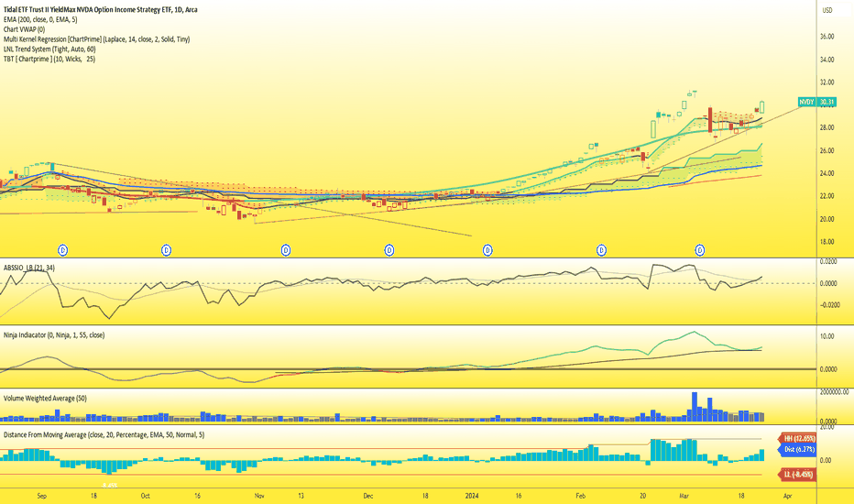854x504 pixels.
Task: Click the tallest blue volume bar in March
Action: coord(695,407)
